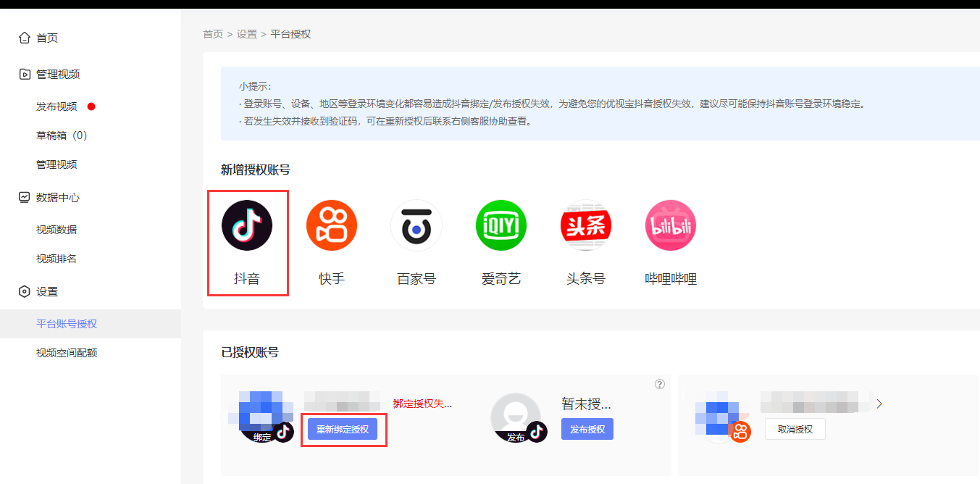Click 平台授权 in the breadcrumb
980x484 pixels.
pos(290,34)
